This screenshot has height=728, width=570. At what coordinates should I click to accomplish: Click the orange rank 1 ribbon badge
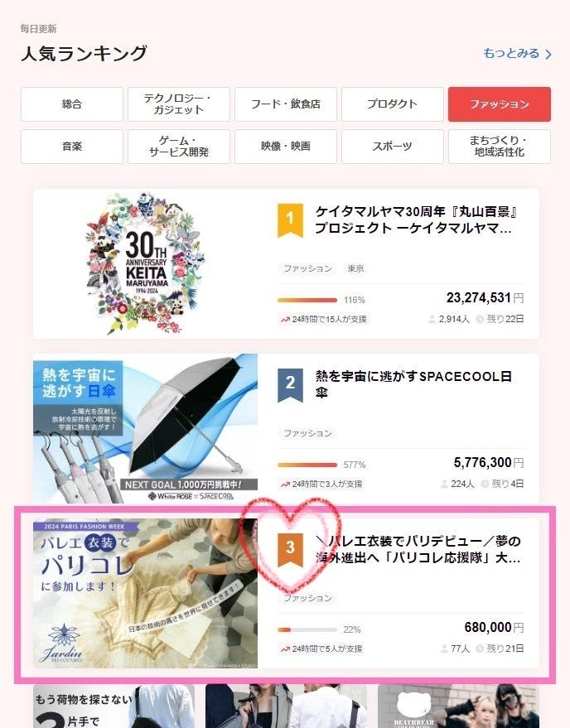pyautogui.click(x=290, y=220)
